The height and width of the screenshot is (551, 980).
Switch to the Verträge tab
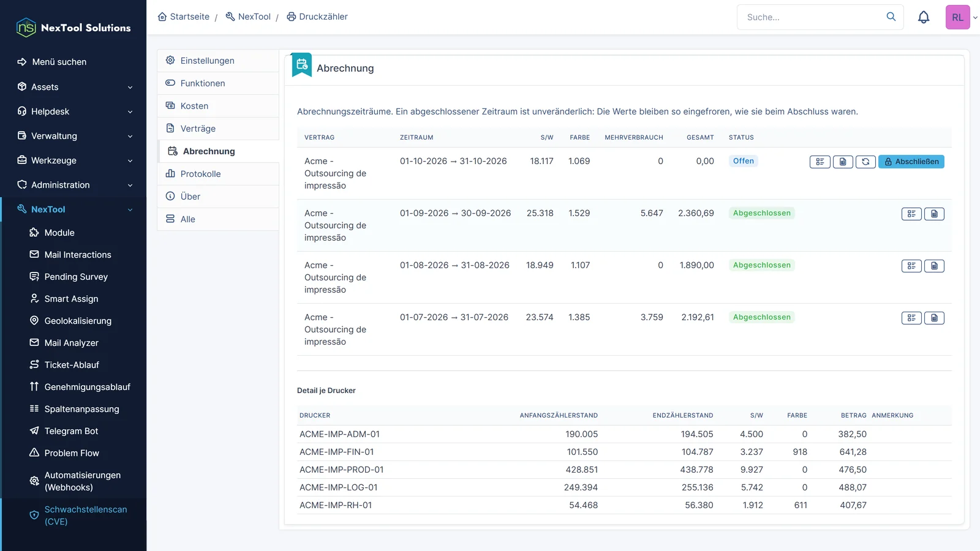(x=218, y=129)
